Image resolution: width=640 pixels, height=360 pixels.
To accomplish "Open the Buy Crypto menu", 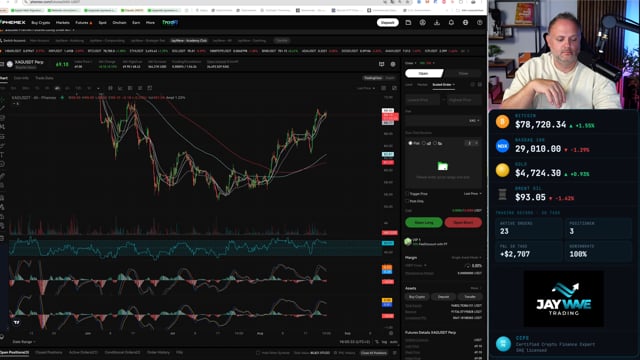I will [40, 23].
